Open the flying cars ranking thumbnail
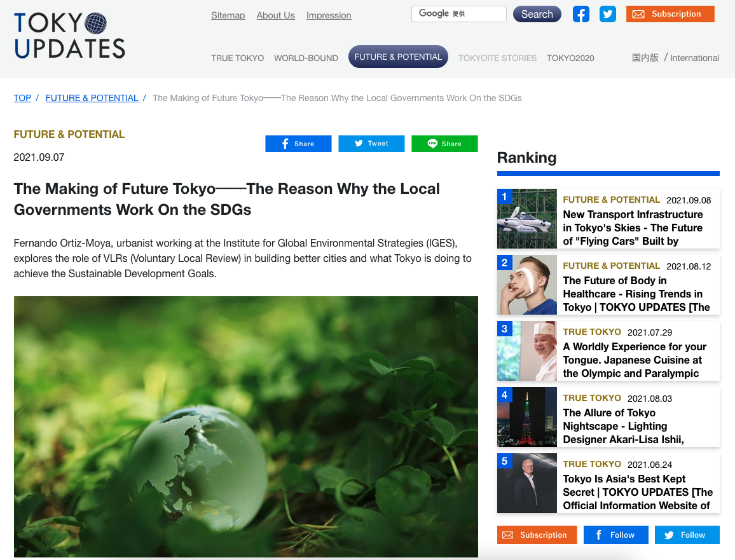The image size is (735, 560). point(527,219)
